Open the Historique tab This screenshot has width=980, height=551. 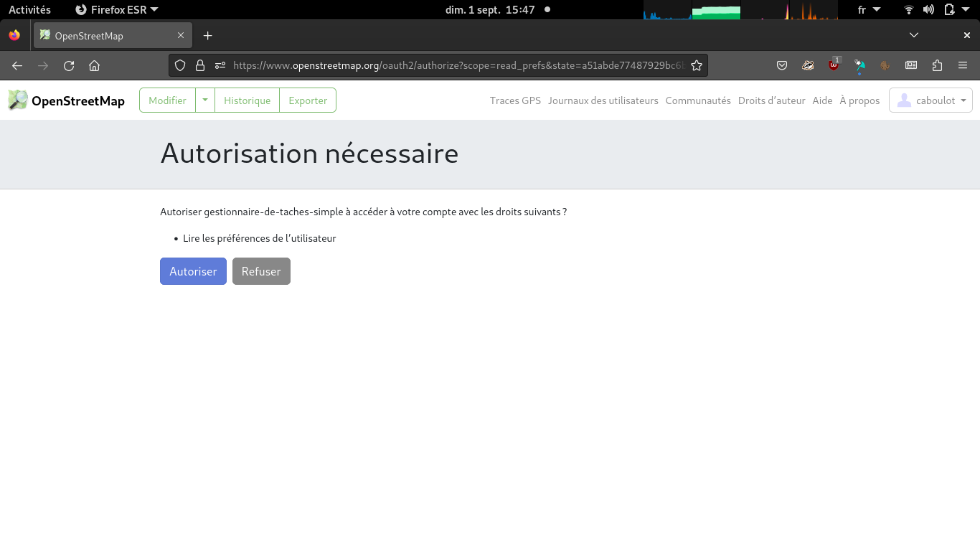tap(247, 100)
